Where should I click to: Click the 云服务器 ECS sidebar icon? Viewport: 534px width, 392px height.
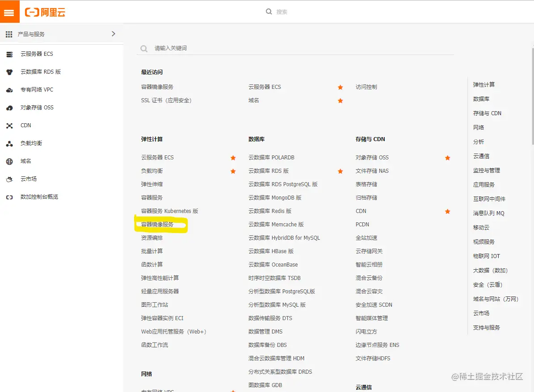(x=9, y=54)
